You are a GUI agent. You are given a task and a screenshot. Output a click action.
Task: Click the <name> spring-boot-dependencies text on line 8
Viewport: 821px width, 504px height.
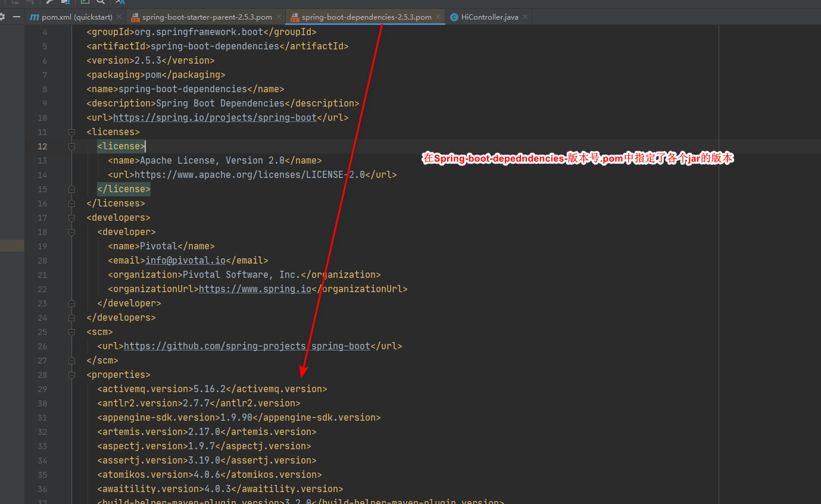click(x=183, y=89)
